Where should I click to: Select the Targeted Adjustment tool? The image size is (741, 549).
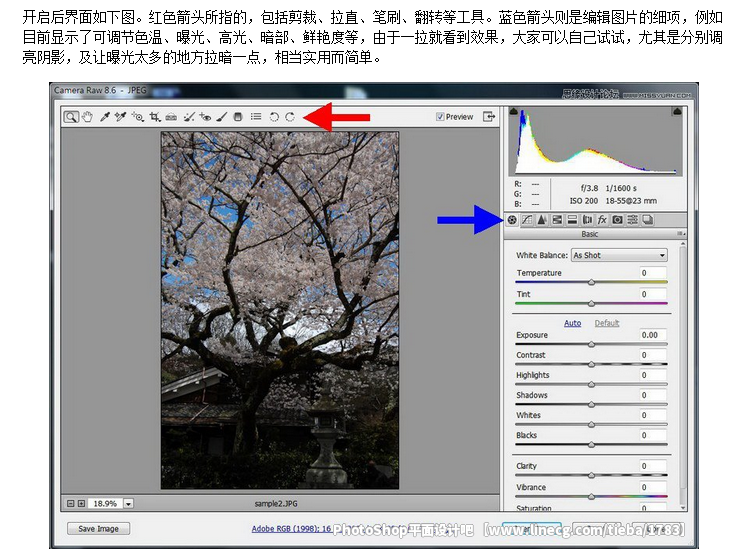(138, 117)
